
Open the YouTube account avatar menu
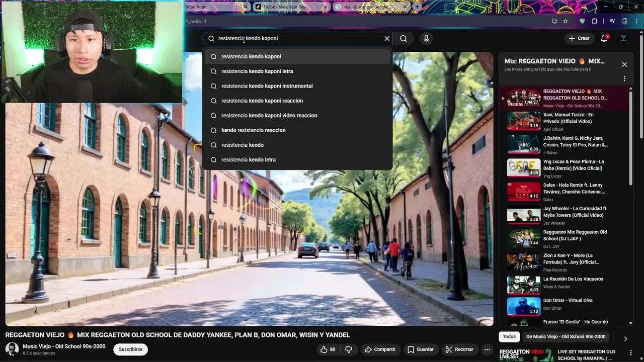point(623,38)
